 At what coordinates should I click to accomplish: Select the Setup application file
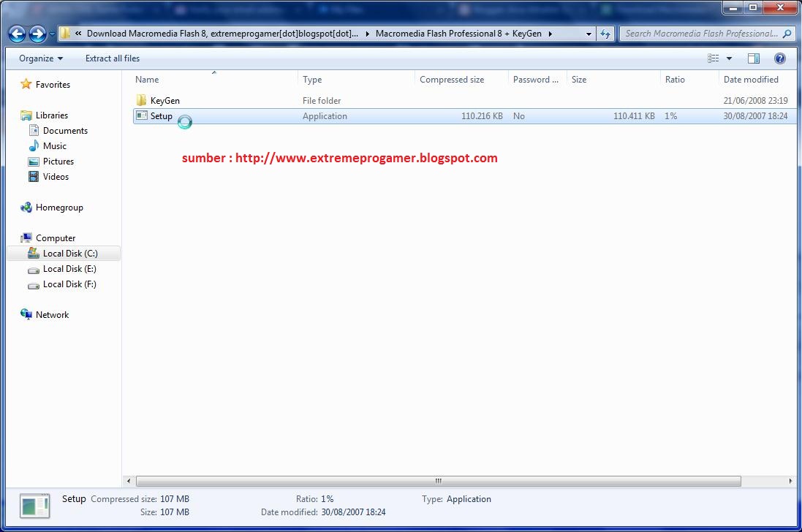pyautogui.click(x=161, y=116)
